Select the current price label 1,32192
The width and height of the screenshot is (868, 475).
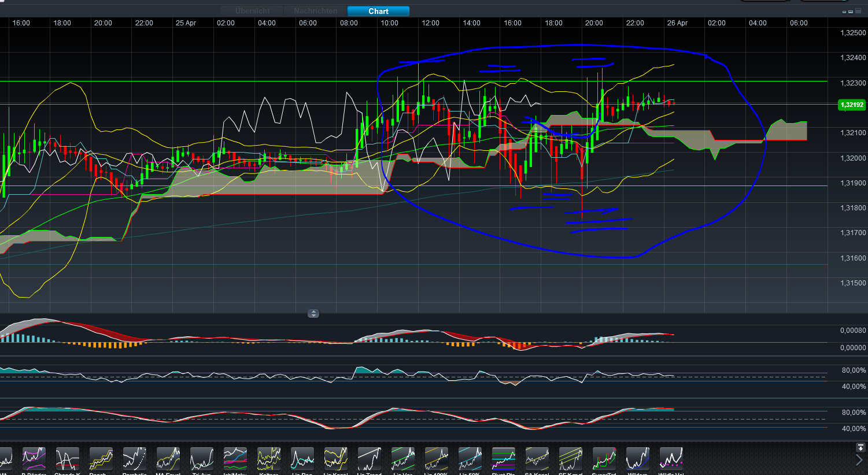pyautogui.click(x=852, y=105)
